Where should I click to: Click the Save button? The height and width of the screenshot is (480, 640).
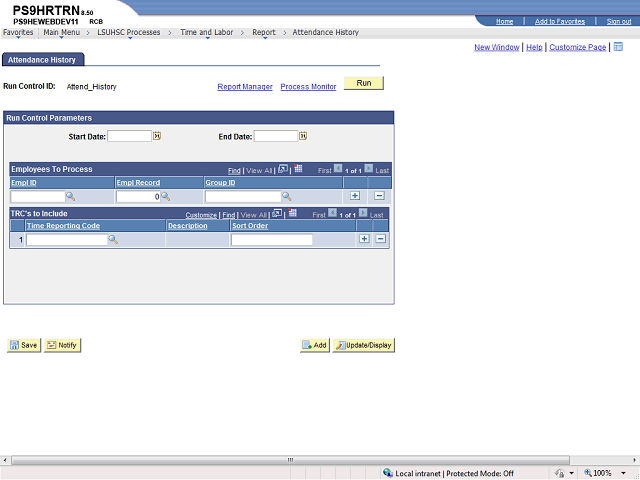coord(23,345)
